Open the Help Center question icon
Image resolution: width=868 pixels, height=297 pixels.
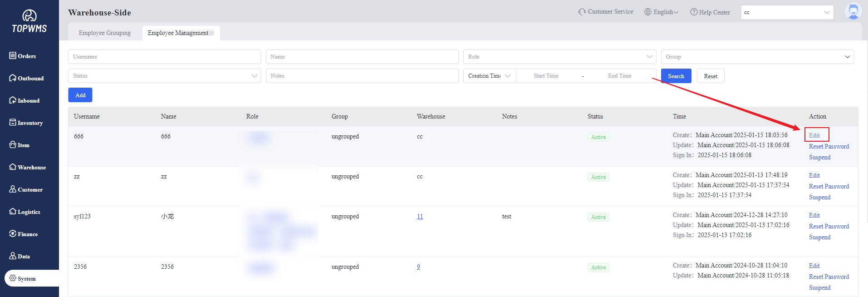[694, 12]
